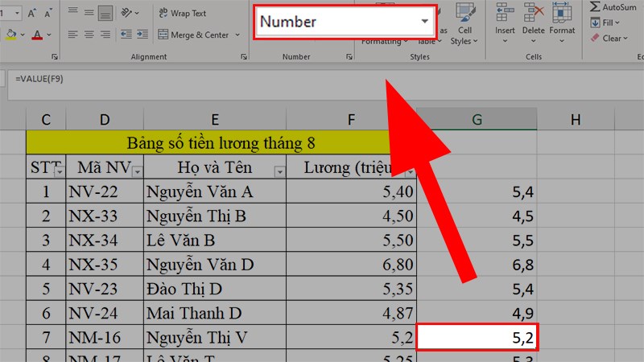Open the Cell Styles gallery
Image resolution: width=644 pixels, height=362 pixels.
(464, 25)
